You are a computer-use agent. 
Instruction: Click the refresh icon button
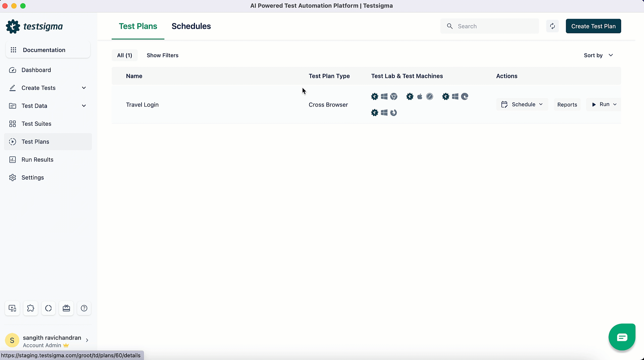[x=552, y=26]
